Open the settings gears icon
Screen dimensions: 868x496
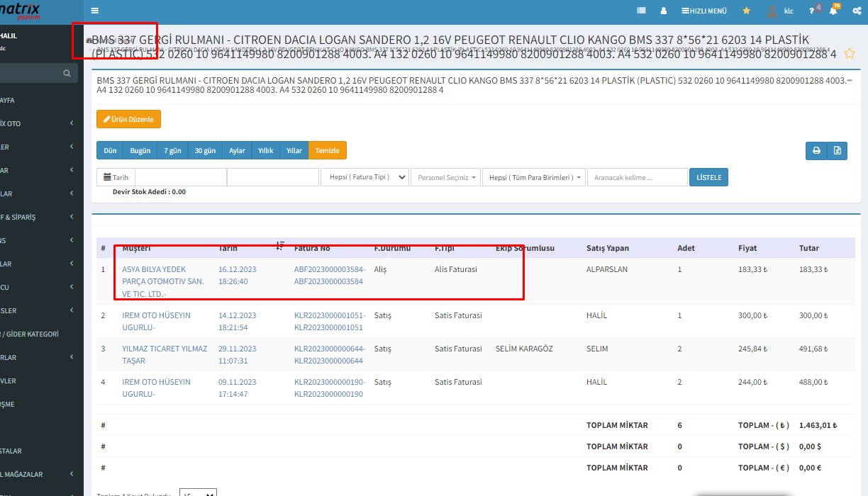[x=857, y=11]
